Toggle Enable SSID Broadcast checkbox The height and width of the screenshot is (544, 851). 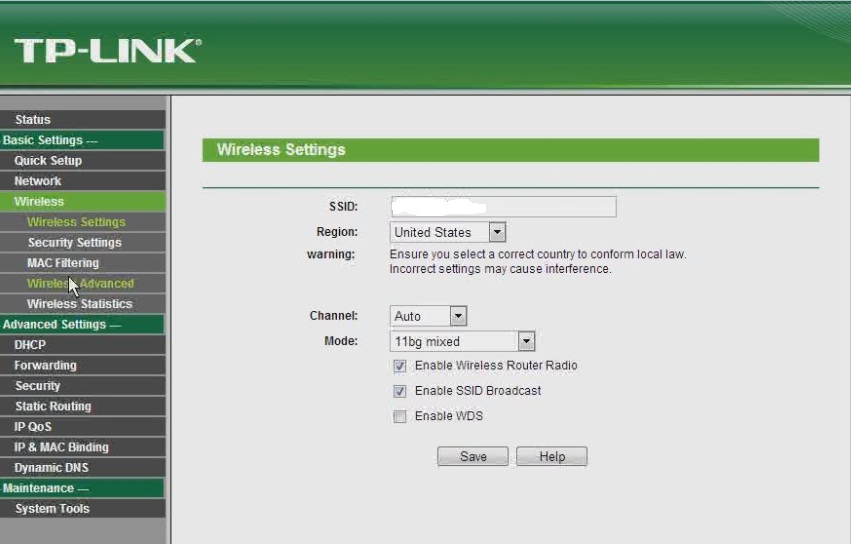click(x=399, y=391)
